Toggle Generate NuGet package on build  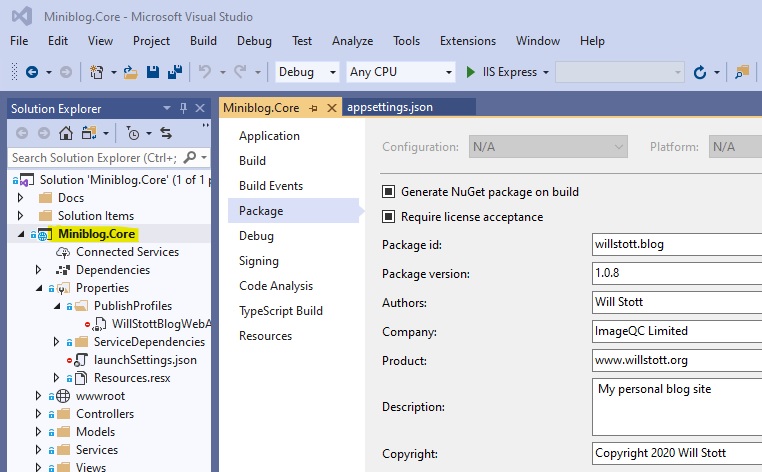[x=388, y=192]
